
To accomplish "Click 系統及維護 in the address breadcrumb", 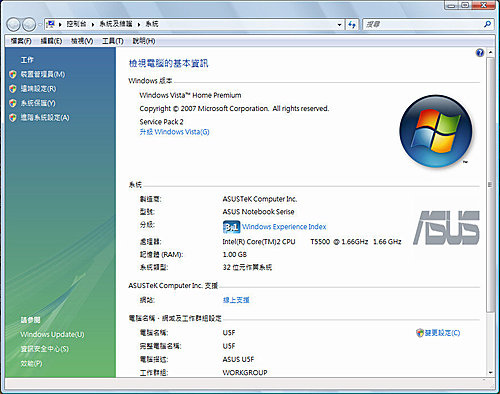I will tap(116, 24).
